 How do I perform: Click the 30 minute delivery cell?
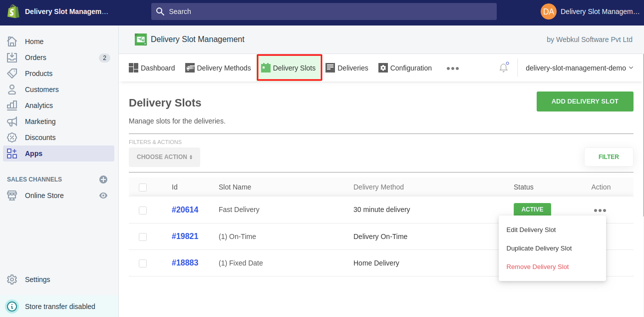pos(382,209)
